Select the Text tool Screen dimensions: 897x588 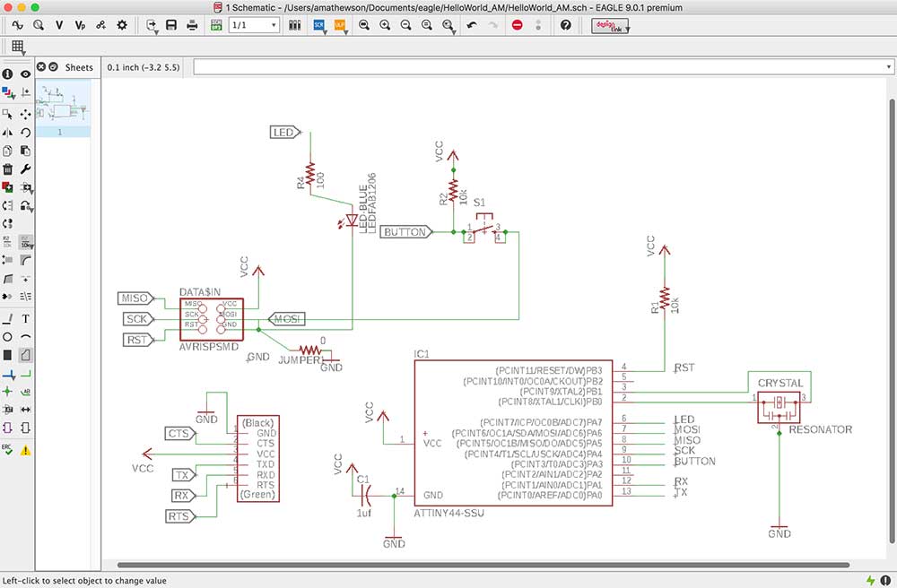26,318
